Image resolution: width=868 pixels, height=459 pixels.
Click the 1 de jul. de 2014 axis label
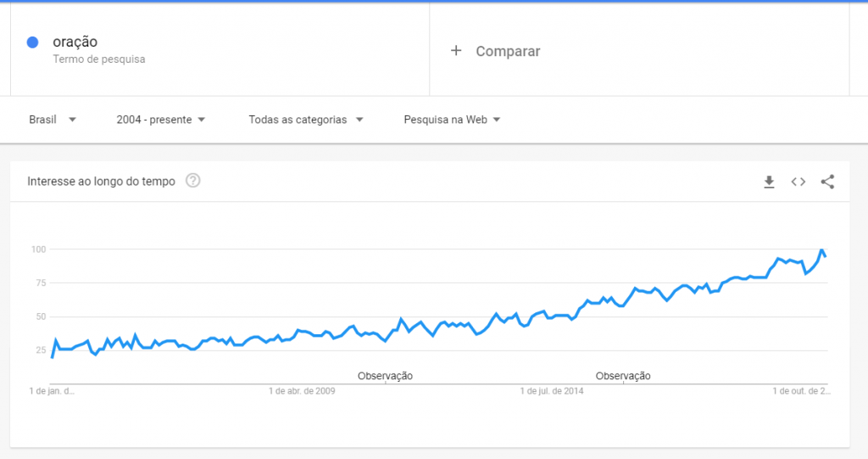coord(551,391)
